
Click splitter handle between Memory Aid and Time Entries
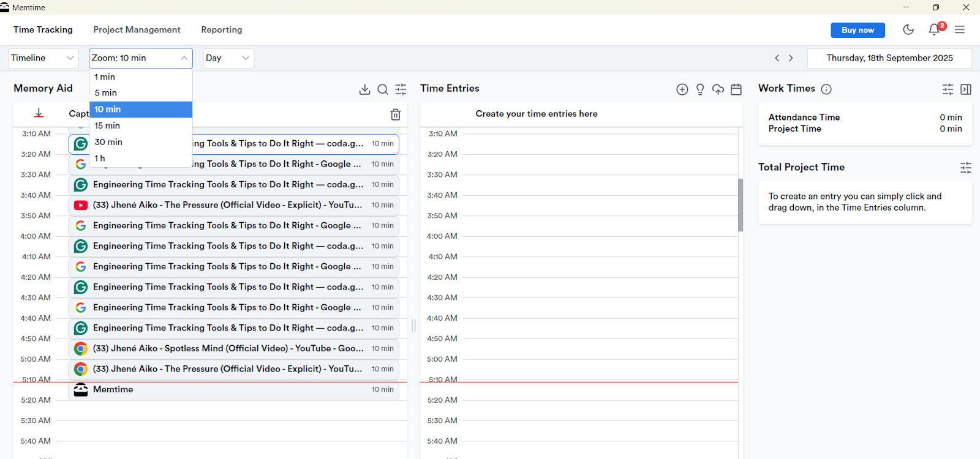[413, 326]
